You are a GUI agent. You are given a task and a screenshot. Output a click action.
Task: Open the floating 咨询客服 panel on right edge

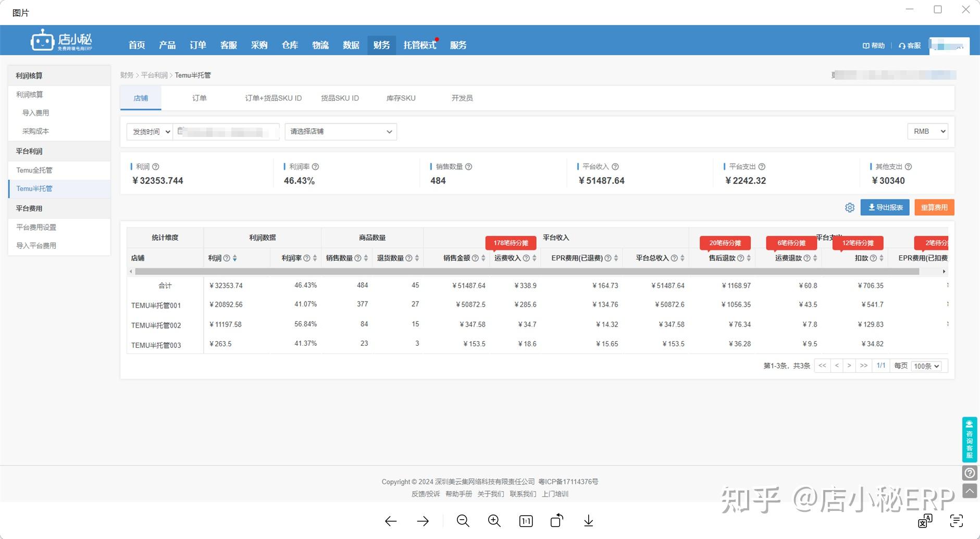click(970, 439)
